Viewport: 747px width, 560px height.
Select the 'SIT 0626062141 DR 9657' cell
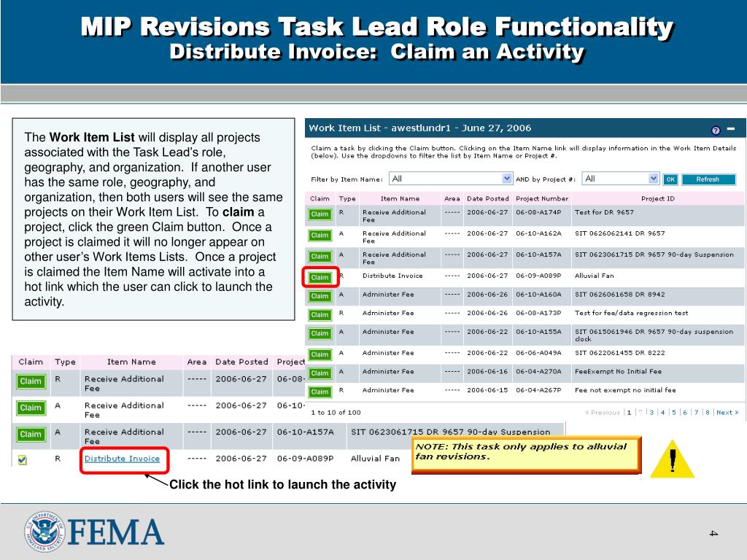[x=620, y=233]
